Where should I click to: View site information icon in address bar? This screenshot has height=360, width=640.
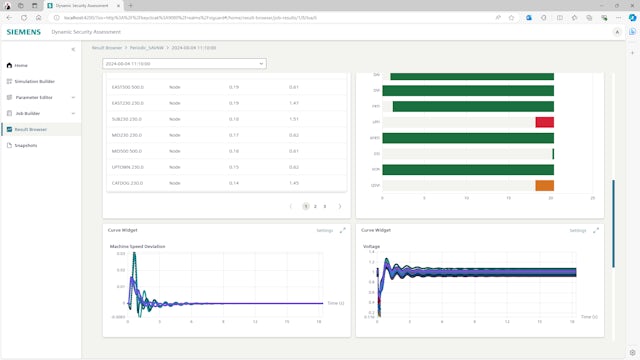(57, 18)
